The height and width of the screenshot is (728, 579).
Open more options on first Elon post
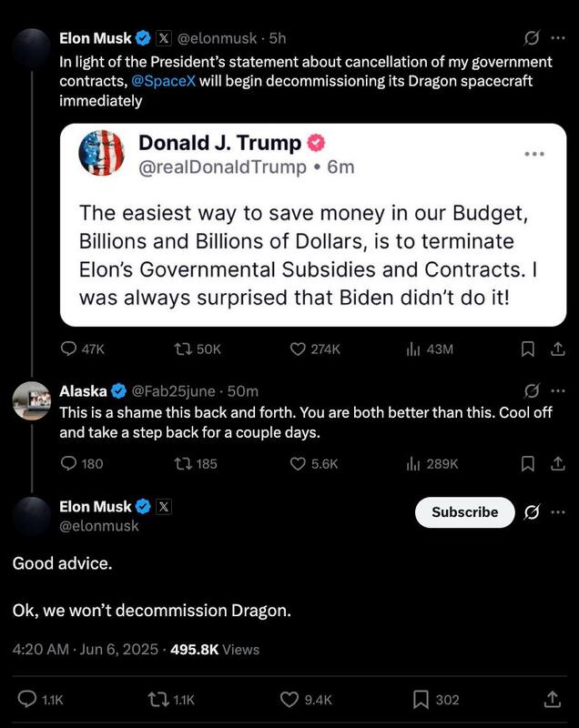(x=558, y=38)
